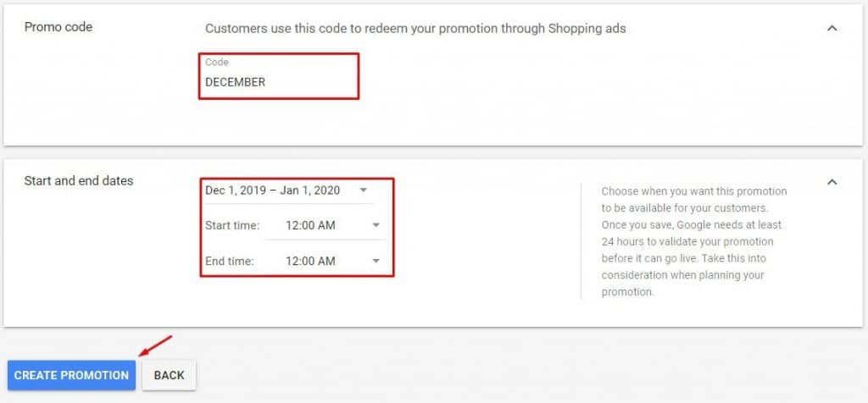Click the promo code description sentence
The image size is (868, 403).
coord(415,28)
